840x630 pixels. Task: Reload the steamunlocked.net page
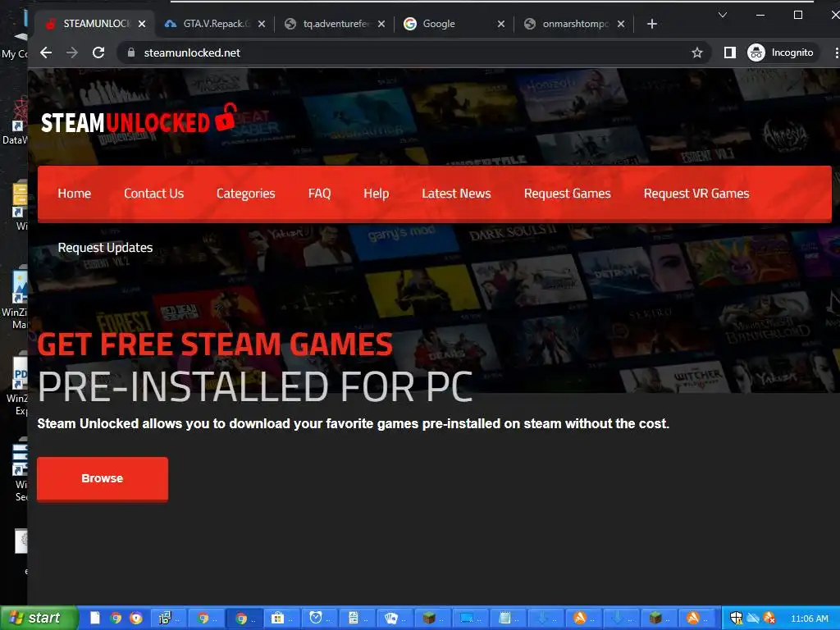(x=98, y=52)
